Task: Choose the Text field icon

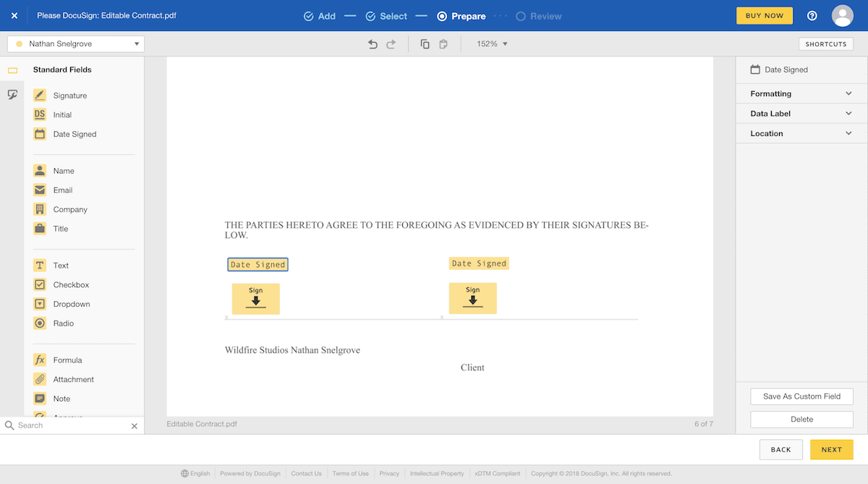Action: 40,266
